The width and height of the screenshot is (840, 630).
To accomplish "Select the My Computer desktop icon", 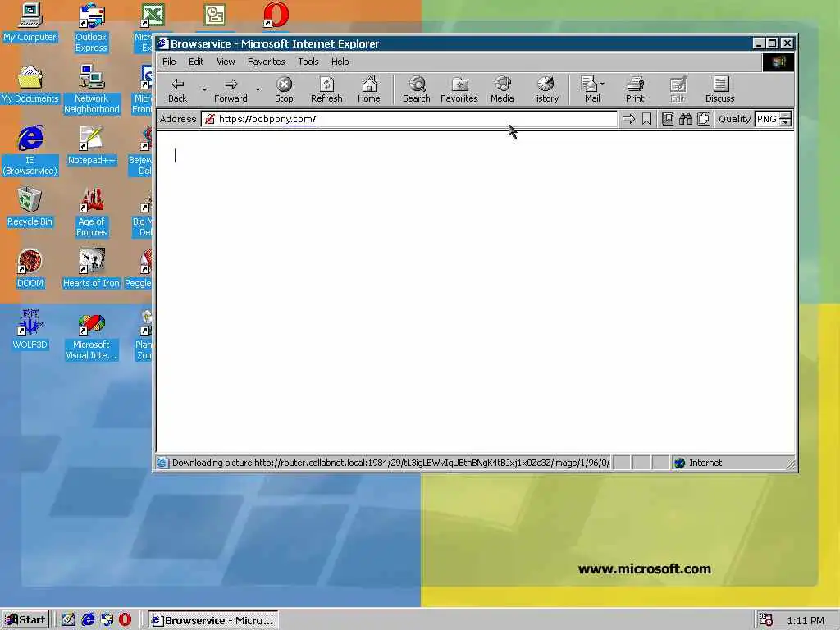I will pos(30,22).
